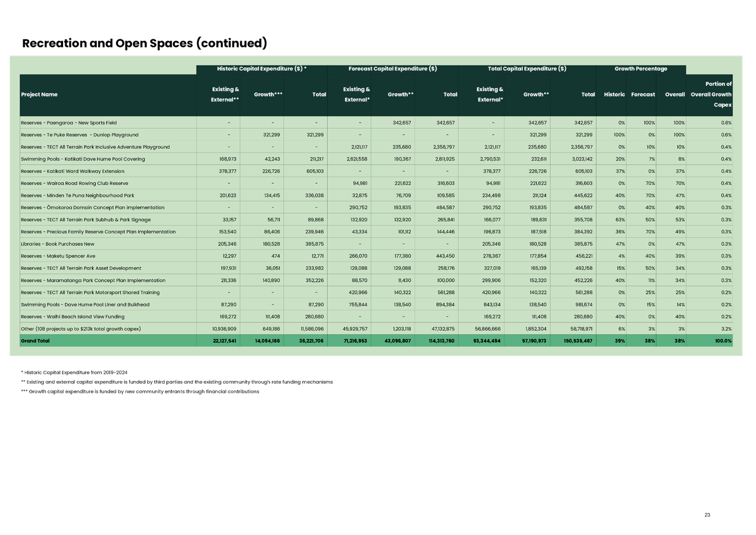Click the 'Forecast Capital Expenditure ($)' group header

393,69
